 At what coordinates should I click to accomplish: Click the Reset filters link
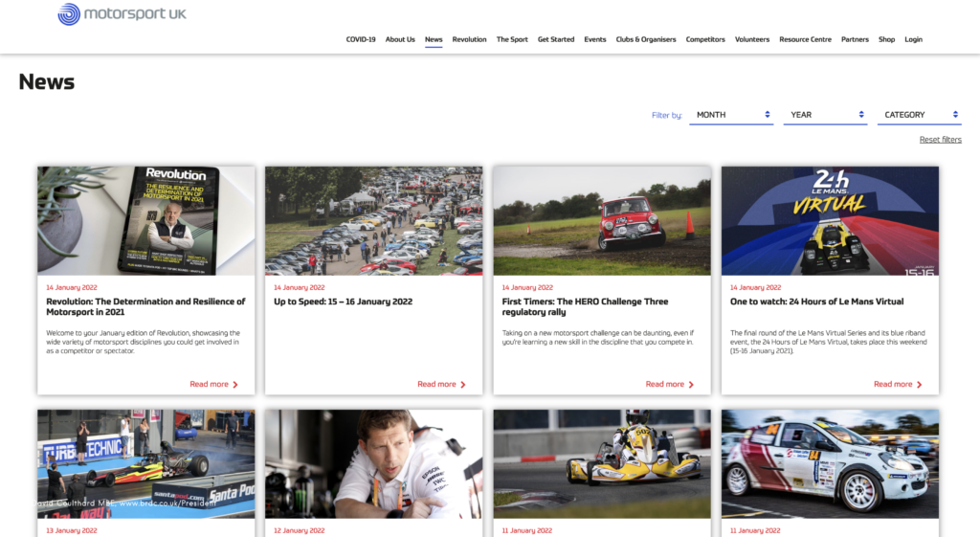click(940, 140)
